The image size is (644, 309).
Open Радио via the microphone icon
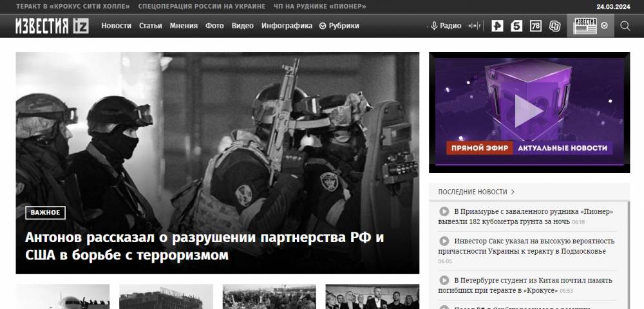click(435, 26)
